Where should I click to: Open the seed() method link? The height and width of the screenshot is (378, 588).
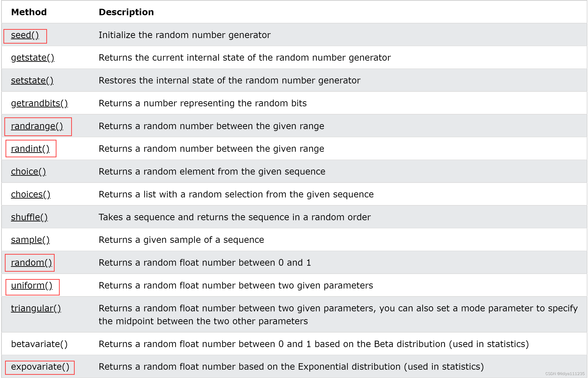click(25, 35)
